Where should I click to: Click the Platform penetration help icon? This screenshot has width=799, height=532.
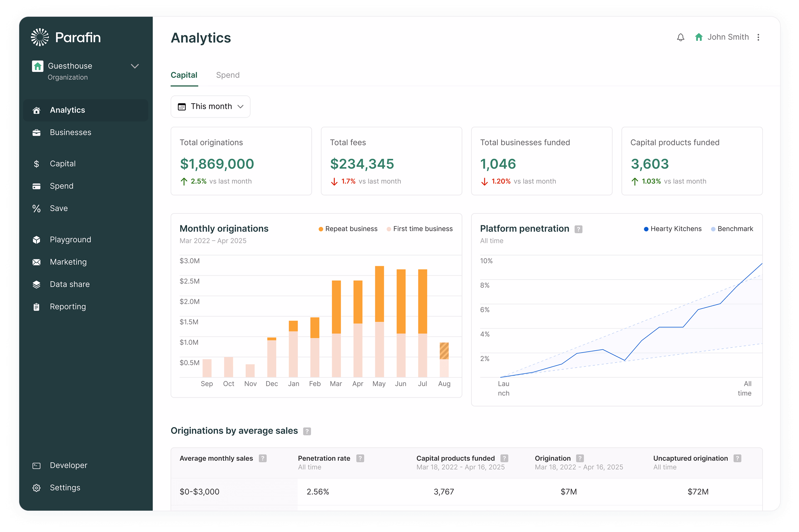pos(578,229)
